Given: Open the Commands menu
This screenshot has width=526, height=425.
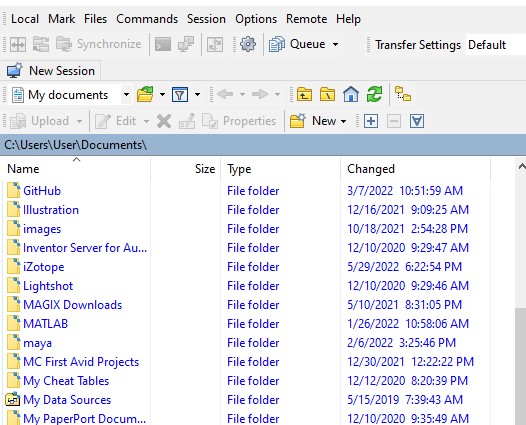Looking at the screenshot, I should click(x=147, y=19).
